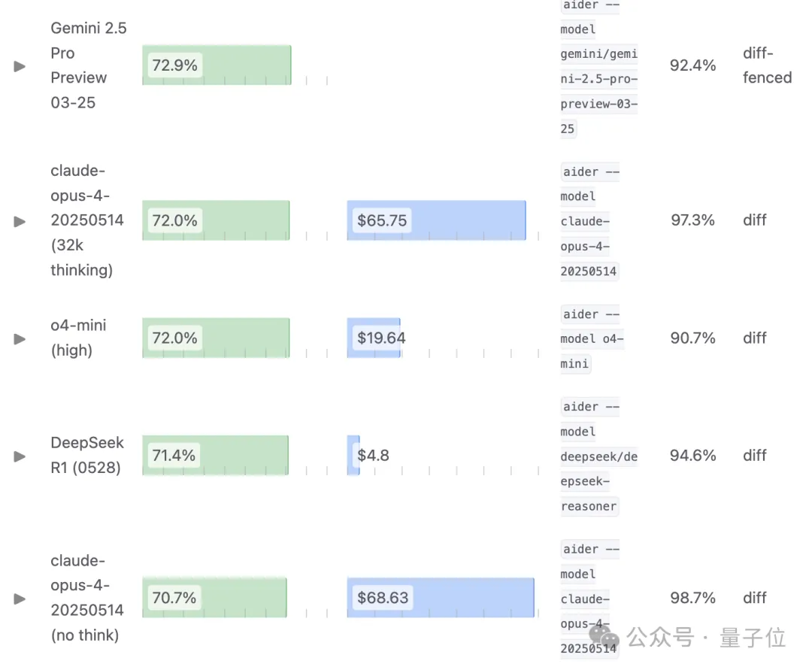
Task: Click the o4-mini (high) model name
Action: pyautogui.click(x=78, y=338)
